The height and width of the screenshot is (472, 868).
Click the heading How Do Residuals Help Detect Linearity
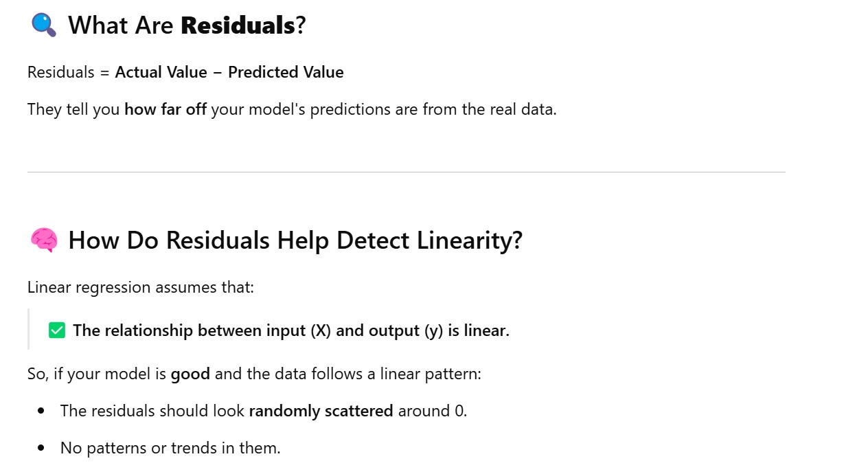click(x=295, y=240)
